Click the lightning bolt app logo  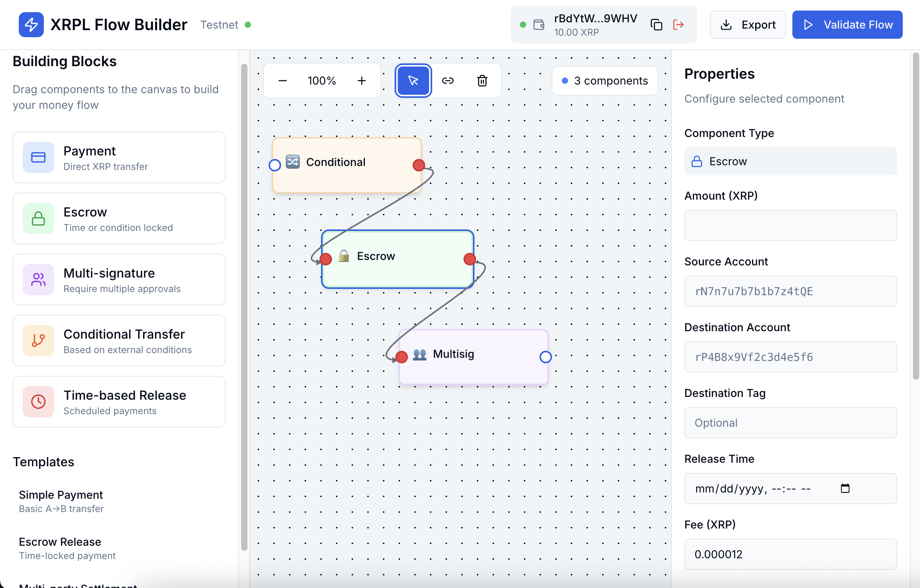tap(31, 25)
